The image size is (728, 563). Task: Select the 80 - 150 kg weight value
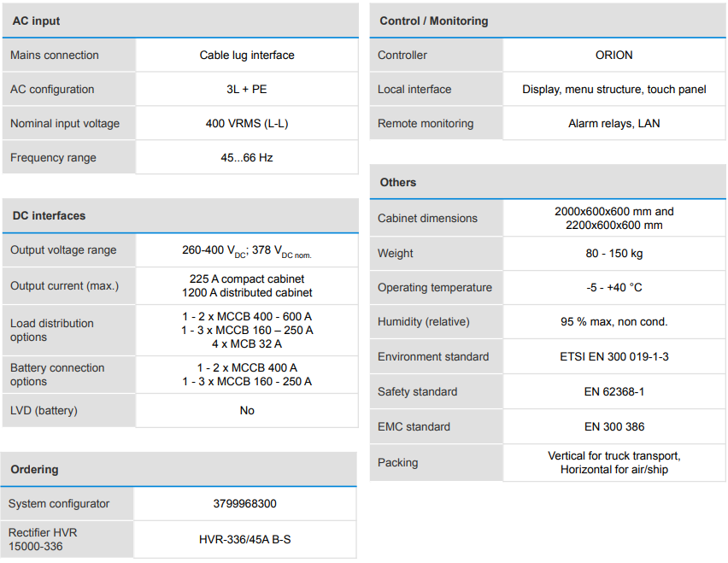614,253
